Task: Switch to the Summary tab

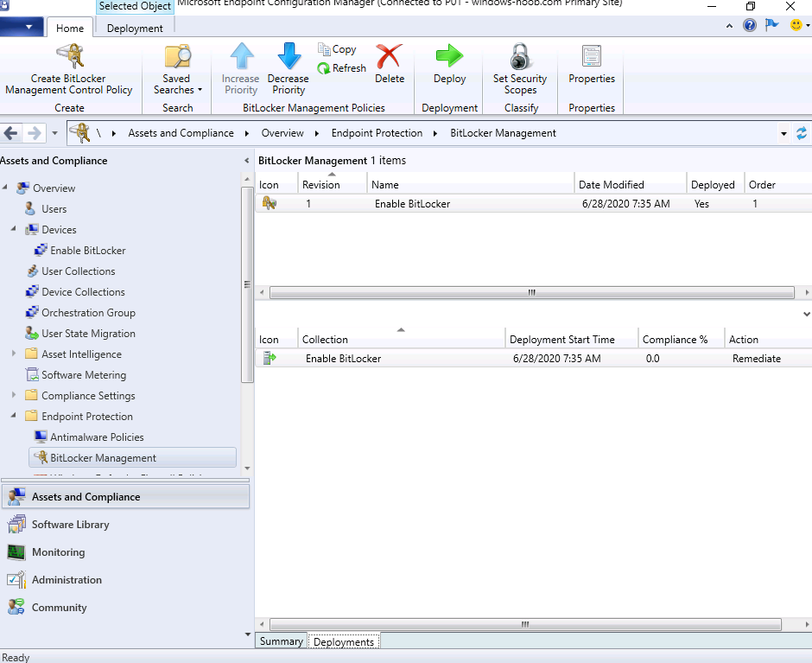Action: [x=282, y=641]
